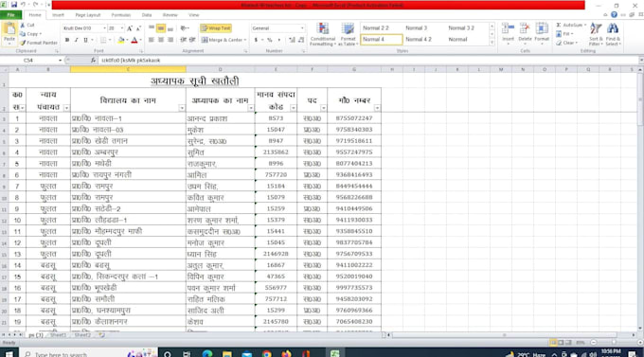Select the Normal 2 2 cell style
Viewport: 644px width, 357px height.
376,28
